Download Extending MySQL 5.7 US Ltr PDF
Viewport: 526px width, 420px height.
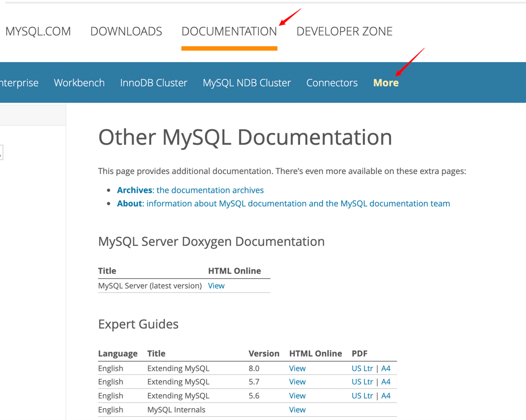362,382
